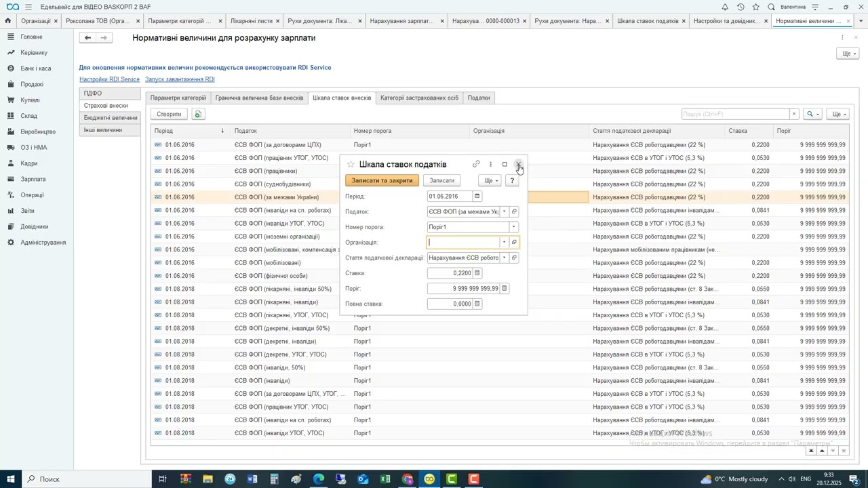The image size is (868, 488).
Task: Sort by the Ставка column header
Action: pos(749,131)
